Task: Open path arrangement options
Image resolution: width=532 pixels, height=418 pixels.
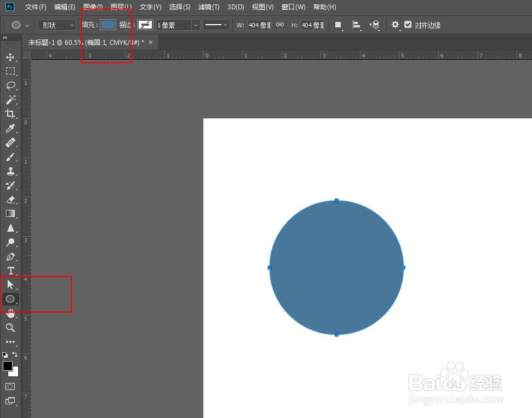Action: point(375,25)
